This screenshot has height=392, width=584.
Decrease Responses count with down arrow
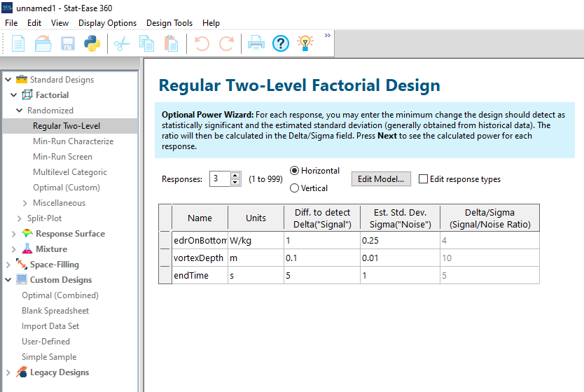(x=235, y=182)
